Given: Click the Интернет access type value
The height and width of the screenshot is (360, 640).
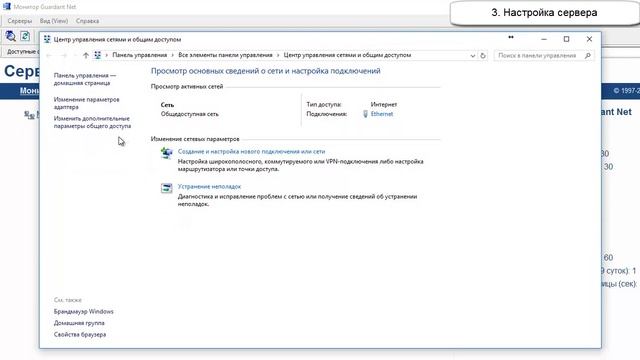Looking at the screenshot, I should click(384, 104).
